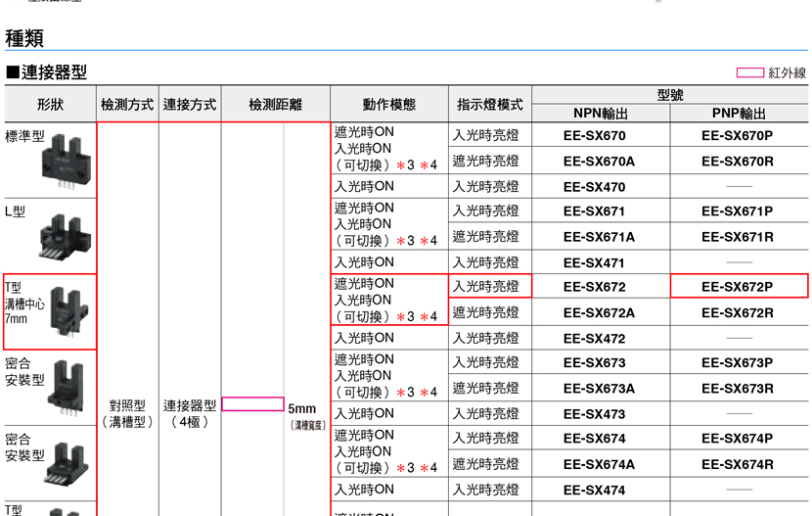Image resolution: width=812 pixels, height=516 pixels.
Task: Click the EE-SX674 model number
Action: [595, 439]
